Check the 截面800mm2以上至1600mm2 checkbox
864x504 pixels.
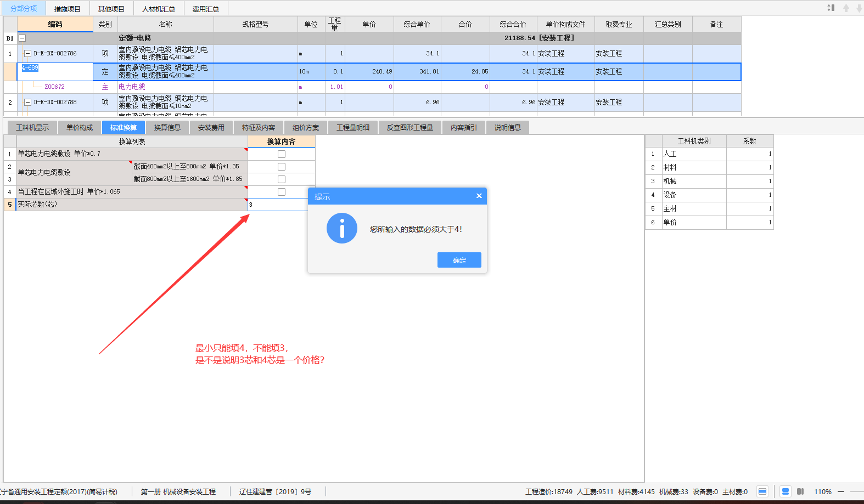point(282,179)
